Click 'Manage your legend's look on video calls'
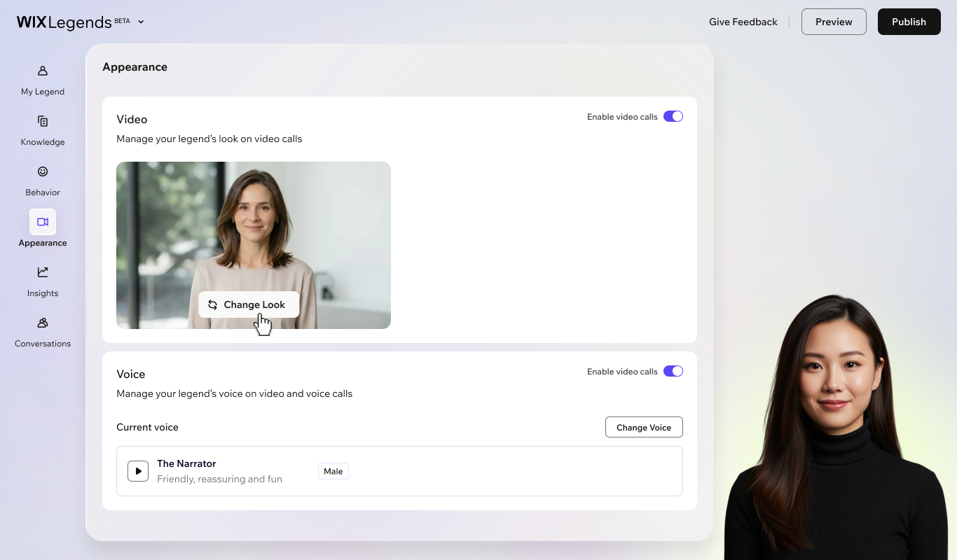The image size is (957, 560). (x=209, y=139)
